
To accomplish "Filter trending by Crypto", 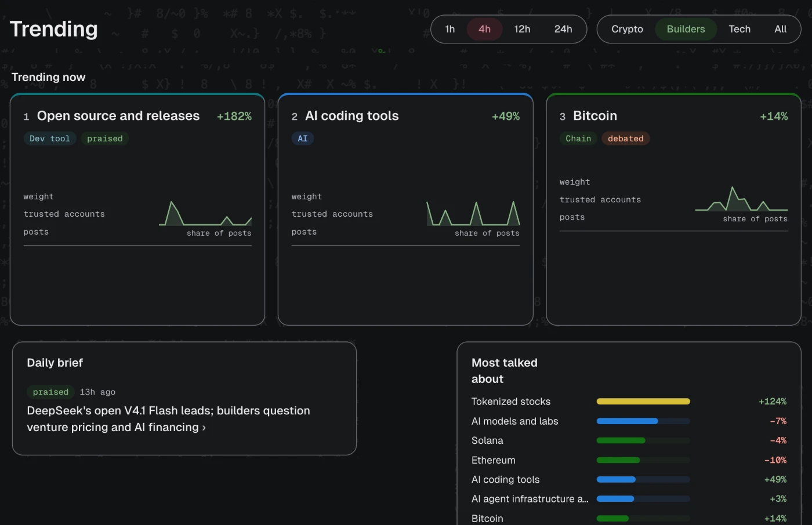I will (627, 29).
